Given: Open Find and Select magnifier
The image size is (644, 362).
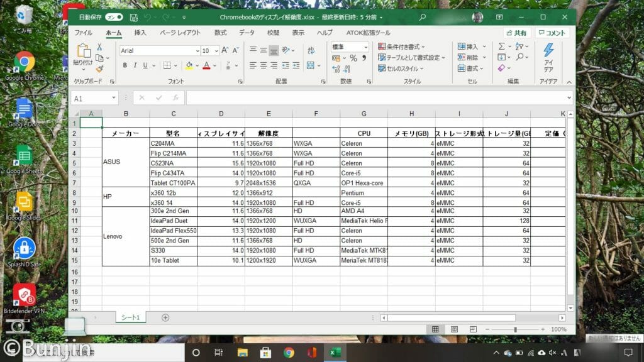Looking at the screenshot, I should (x=520, y=57).
